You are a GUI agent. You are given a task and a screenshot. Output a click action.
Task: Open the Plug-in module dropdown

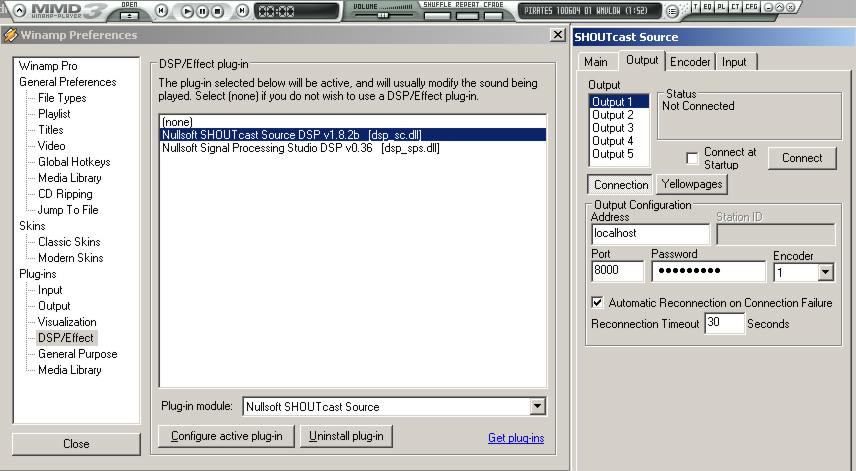pos(537,406)
